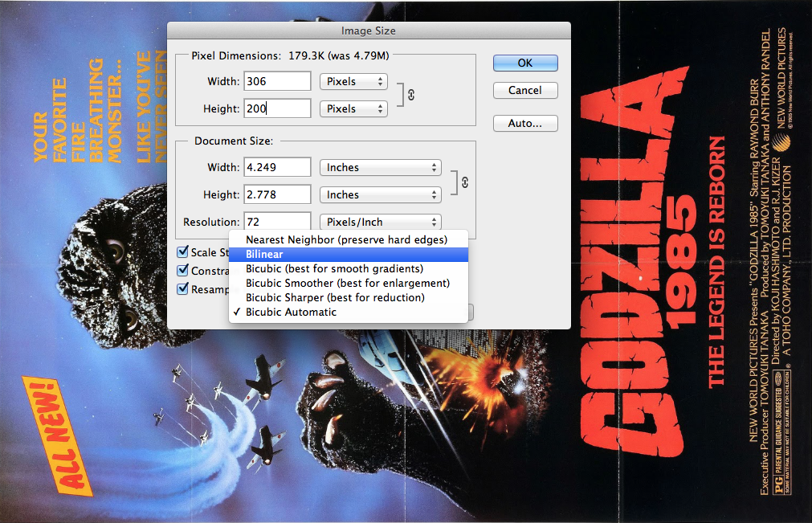
Task: Click Pixel Dimensions 179.3K size text
Action: [339, 55]
